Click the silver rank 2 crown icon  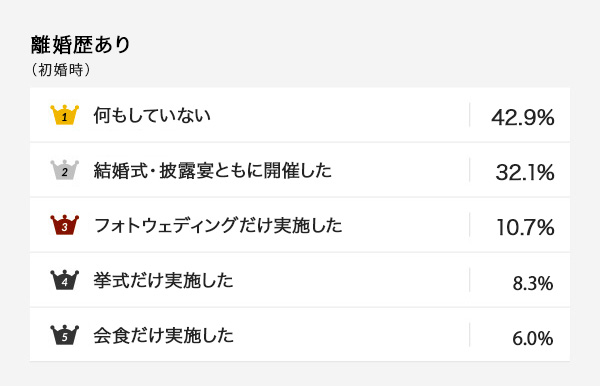(x=65, y=169)
